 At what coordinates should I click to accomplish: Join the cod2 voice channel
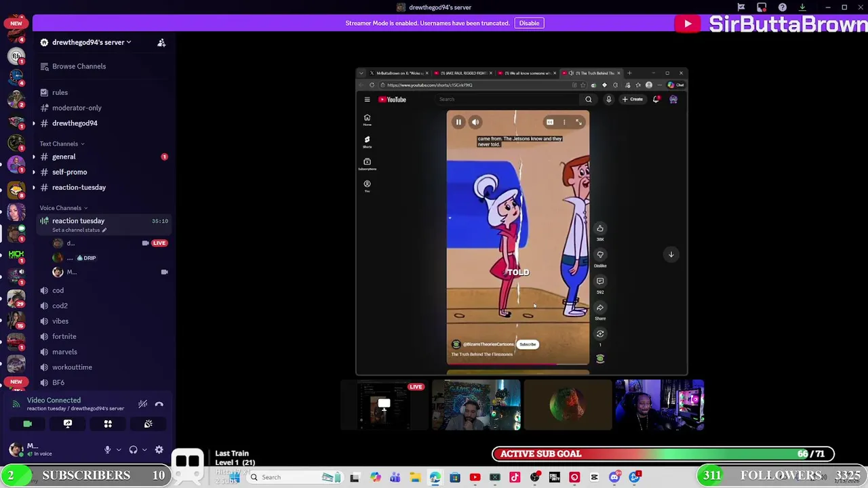click(60, 306)
